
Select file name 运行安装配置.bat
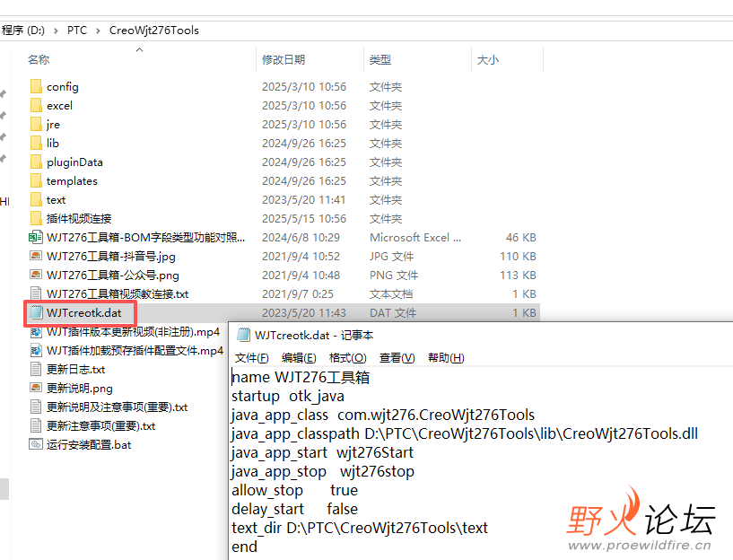tap(89, 444)
